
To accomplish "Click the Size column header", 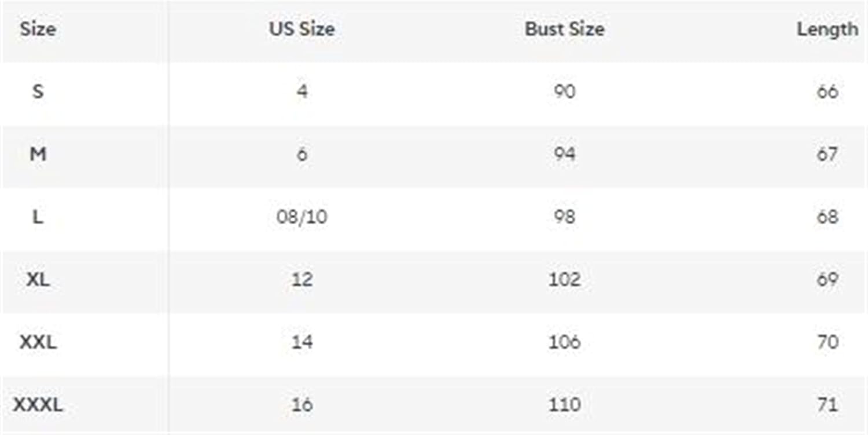I will click(x=38, y=29).
